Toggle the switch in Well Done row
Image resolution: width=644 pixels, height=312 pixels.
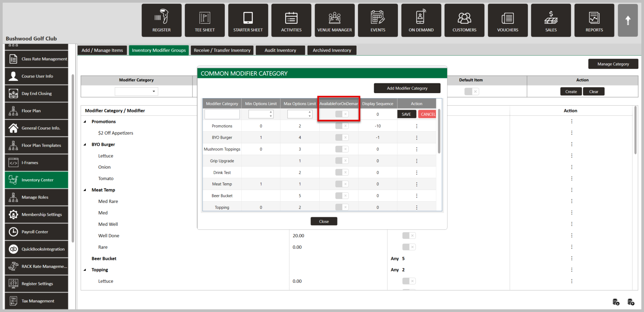[409, 235]
